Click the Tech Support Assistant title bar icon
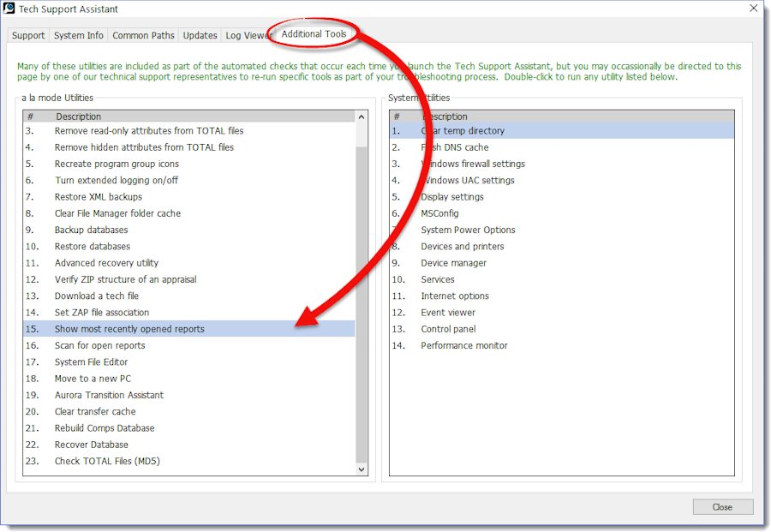Screen dimensions: 771x532 [9, 9]
